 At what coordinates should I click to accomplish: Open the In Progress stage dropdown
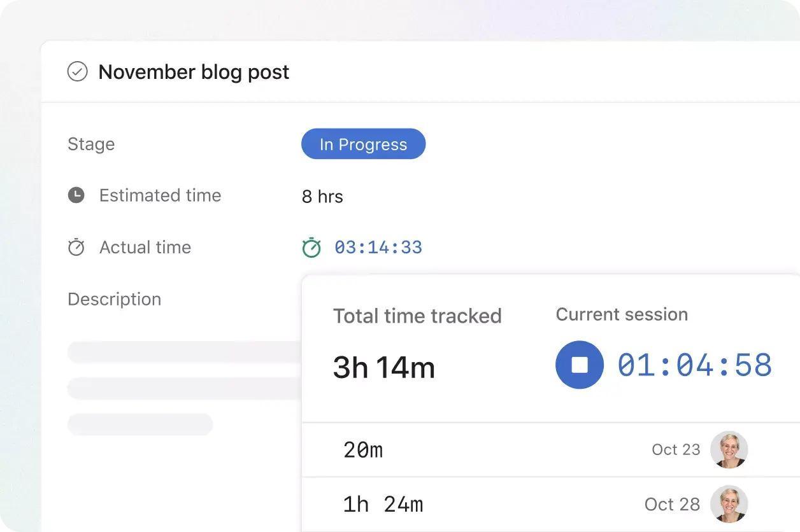tap(363, 144)
